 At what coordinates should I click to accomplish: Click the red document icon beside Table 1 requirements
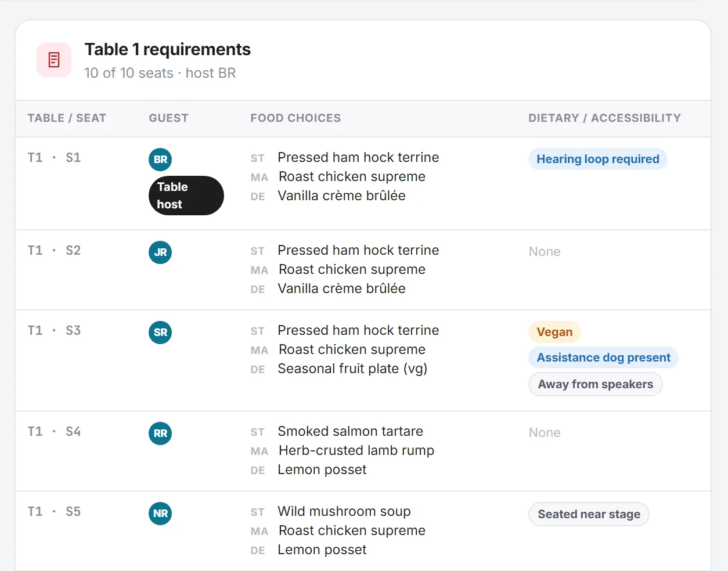click(x=54, y=60)
